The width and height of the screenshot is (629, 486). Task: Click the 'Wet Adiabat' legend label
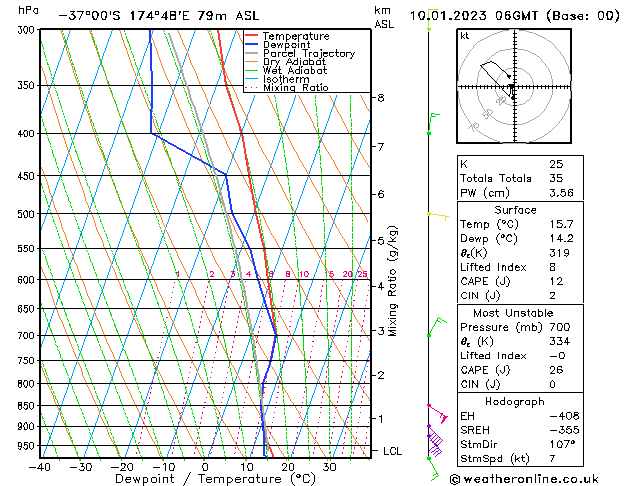click(295, 71)
